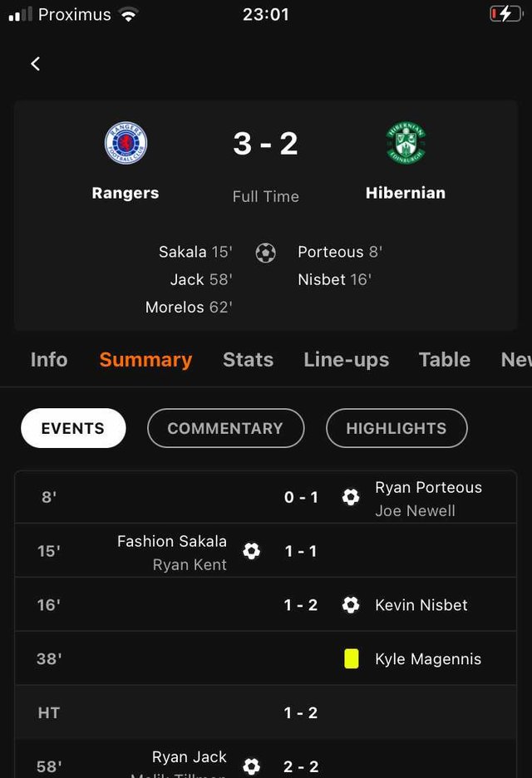Tap goal ball icon beside Ryan Jack
The width and height of the screenshot is (532, 778).
tap(251, 766)
